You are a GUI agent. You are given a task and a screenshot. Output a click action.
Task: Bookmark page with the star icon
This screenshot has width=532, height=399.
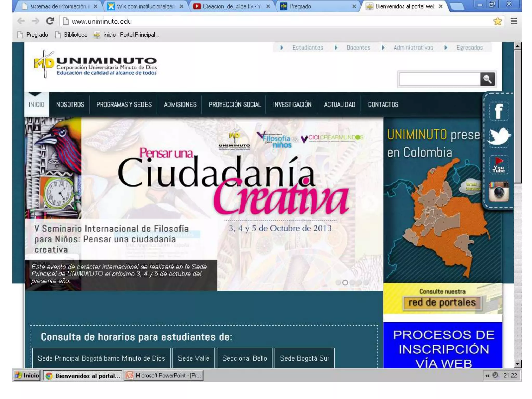497,21
